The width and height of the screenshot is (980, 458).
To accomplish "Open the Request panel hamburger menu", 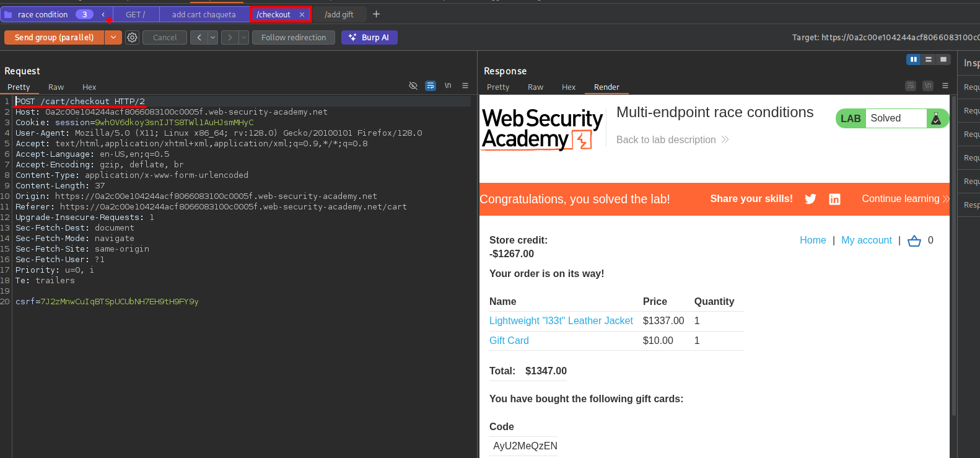I will tap(465, 86).
